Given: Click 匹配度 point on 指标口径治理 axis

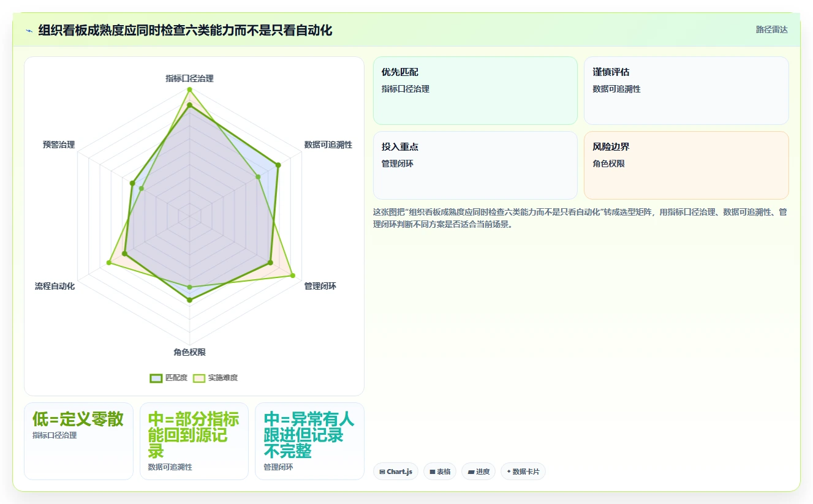Looking at the screenshot, I should point(189,105).
